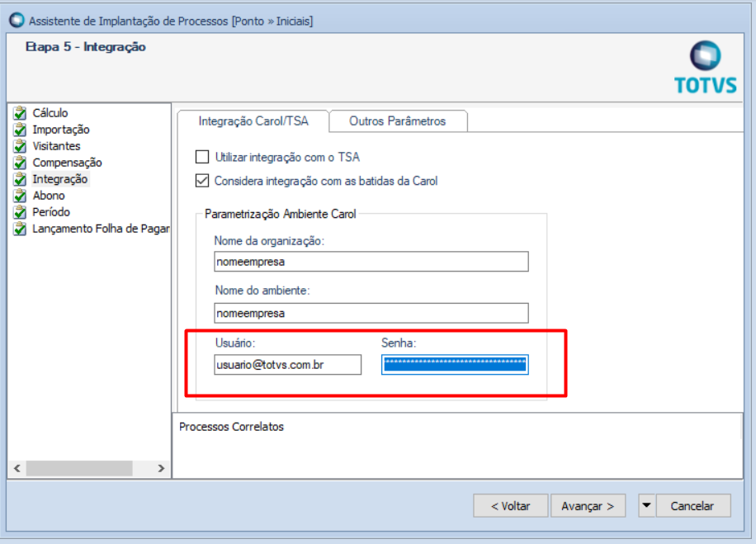Click the checkmark icon beside Lançamento Folha
This screenshot has width=756, height=544.
(21, 229)
